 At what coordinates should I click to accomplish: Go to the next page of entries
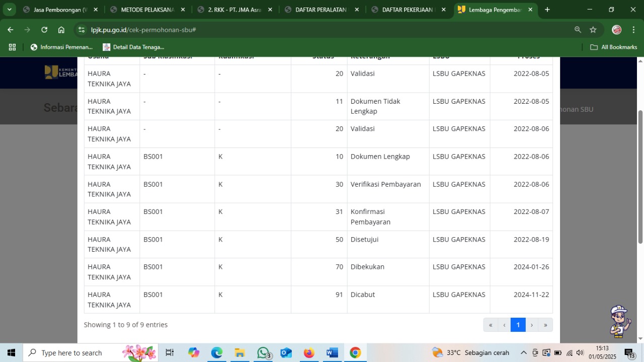tap(532, 325)
